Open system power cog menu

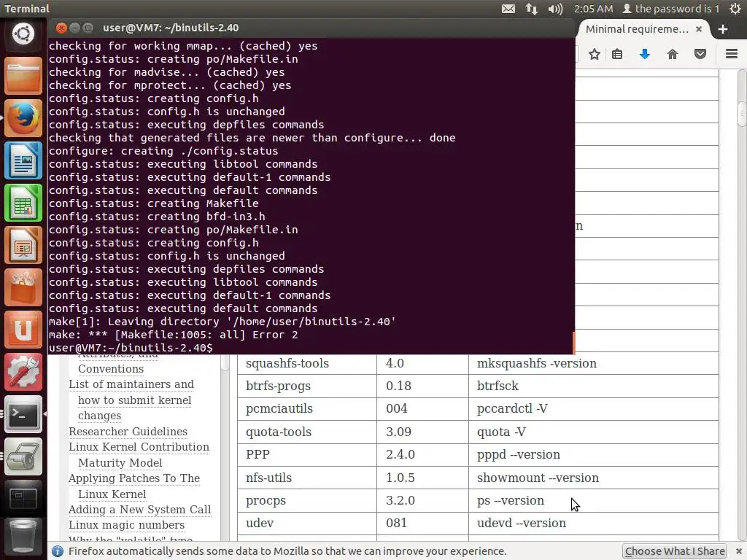735,9
